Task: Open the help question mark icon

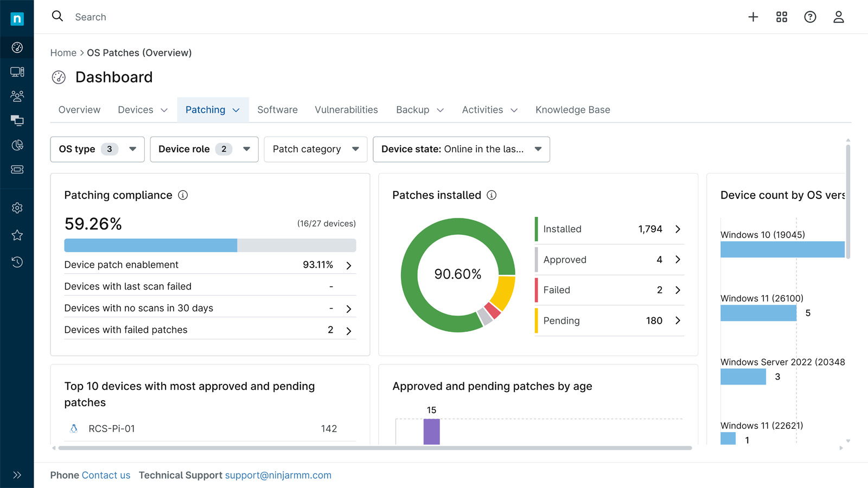Action: (x=810, y=17)
